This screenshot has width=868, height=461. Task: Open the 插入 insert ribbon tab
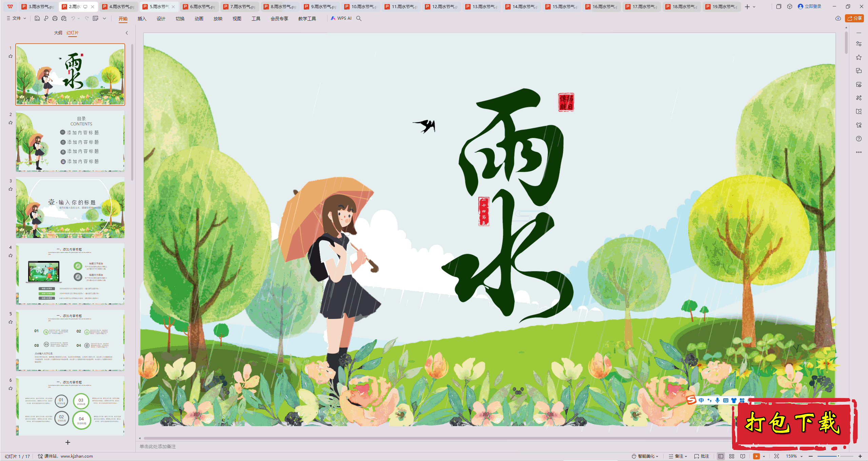[x=142, y=19]
